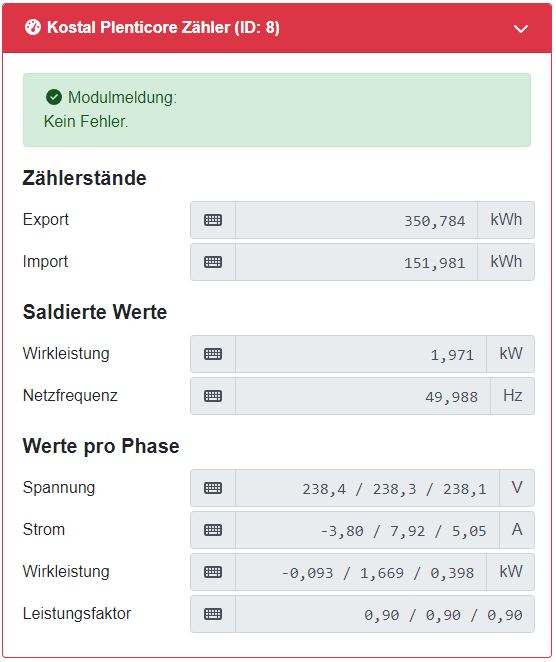
Task: Click the Kein Fehler module message box
Action: click(277, 110)
